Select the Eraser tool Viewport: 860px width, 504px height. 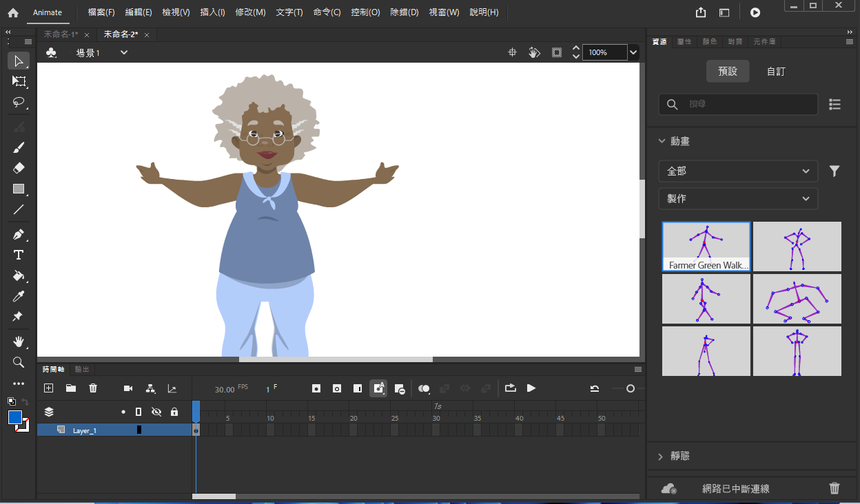tap(19, 168)
